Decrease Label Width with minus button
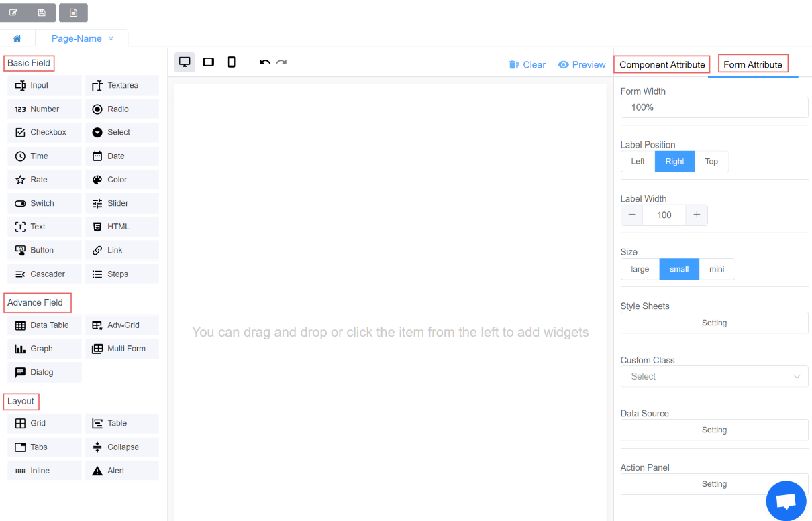This screenshot has height=521, width=812. [631, 215]
